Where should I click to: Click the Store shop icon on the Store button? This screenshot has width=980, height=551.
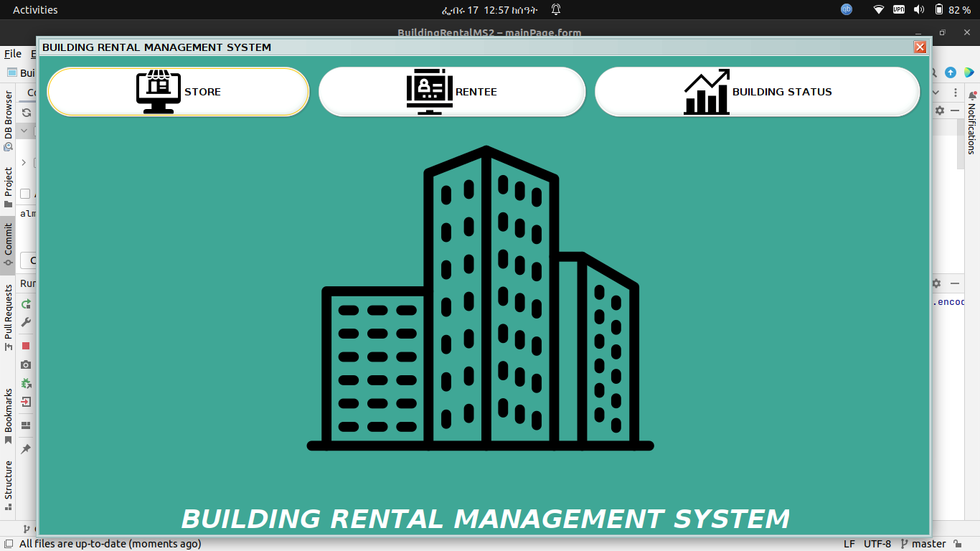coord(159,91)
